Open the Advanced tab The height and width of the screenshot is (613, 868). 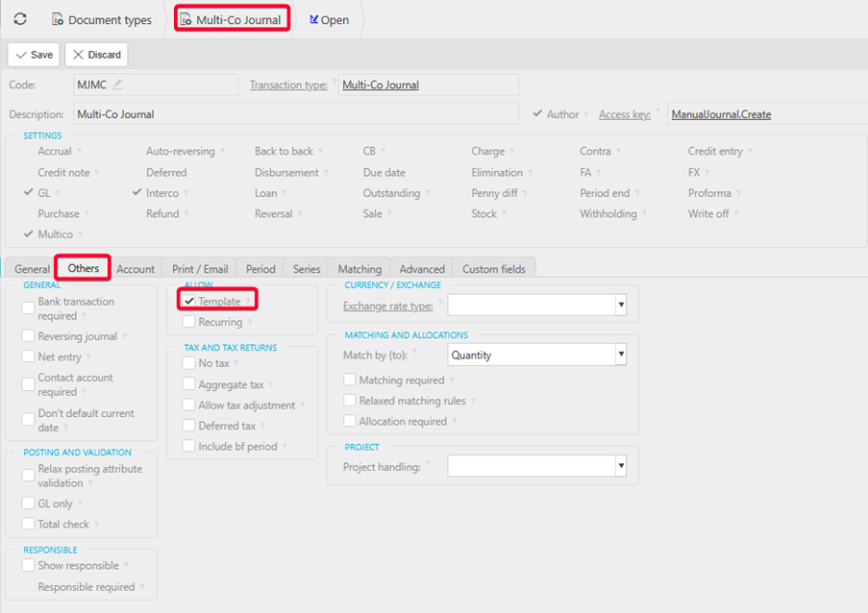[x=422, y=269]
